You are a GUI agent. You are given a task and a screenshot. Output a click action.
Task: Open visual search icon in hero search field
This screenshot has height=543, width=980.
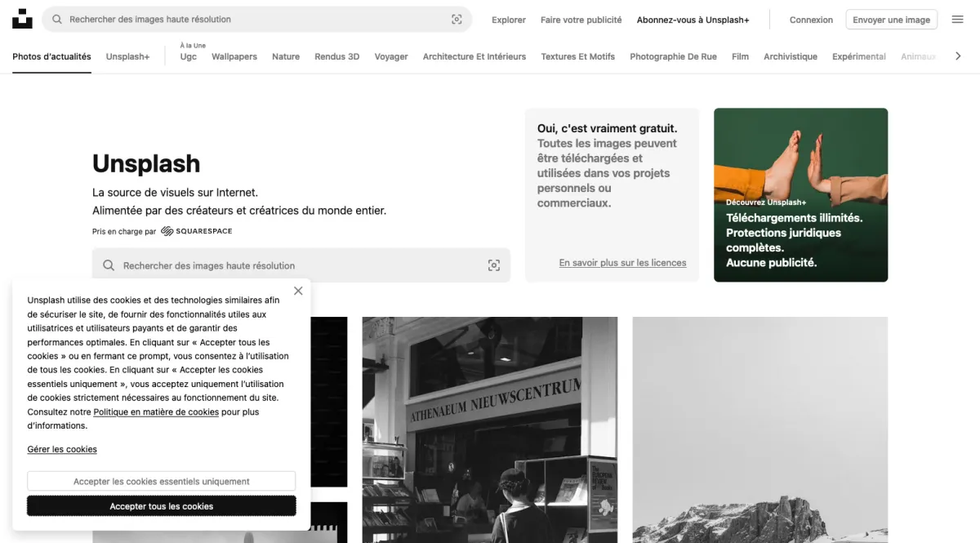coord(493,265)
